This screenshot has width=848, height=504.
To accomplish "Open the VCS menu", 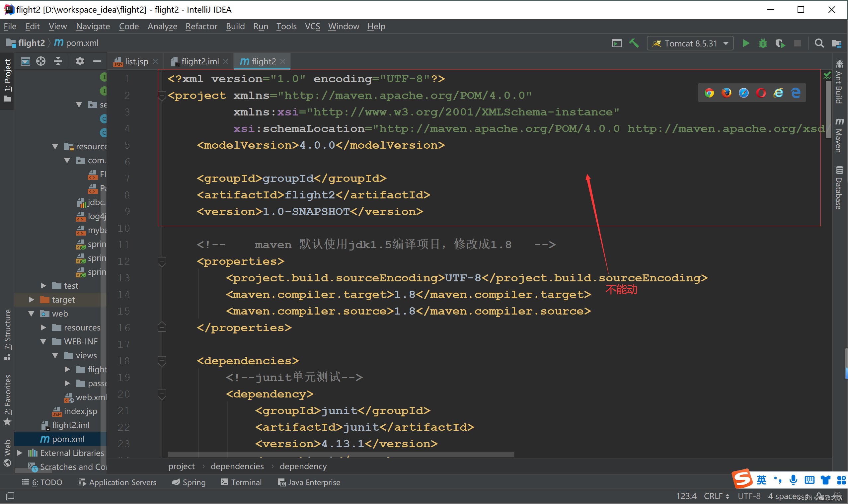I will (x=312, y=26).
